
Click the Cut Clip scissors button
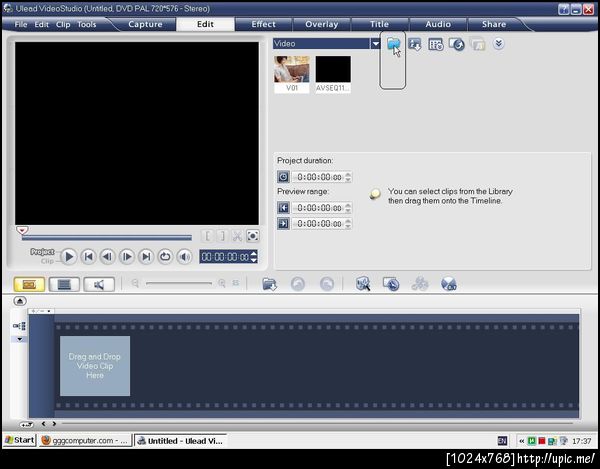tap(237, 236)
